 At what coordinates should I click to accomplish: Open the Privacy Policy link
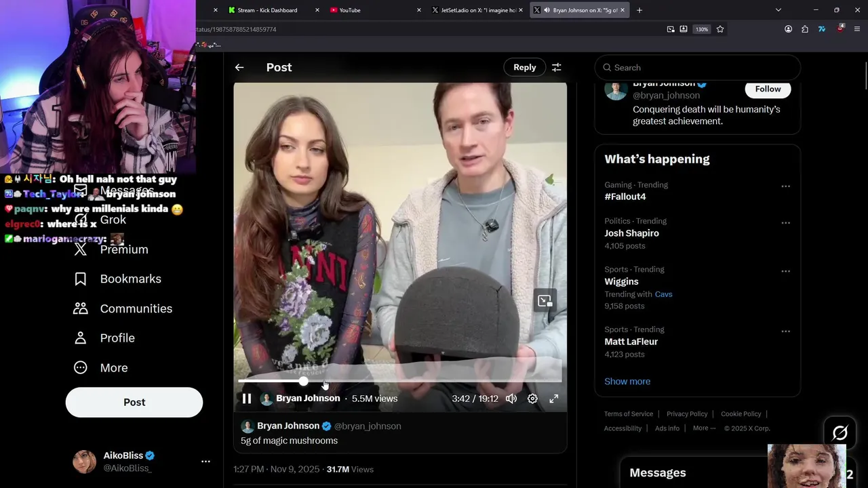687,413
